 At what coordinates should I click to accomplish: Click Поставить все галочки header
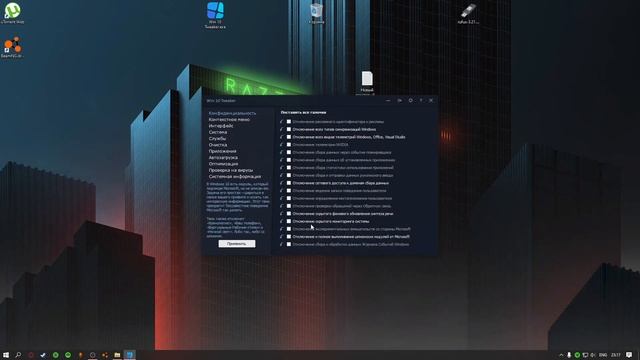click(x=303, y=112)
